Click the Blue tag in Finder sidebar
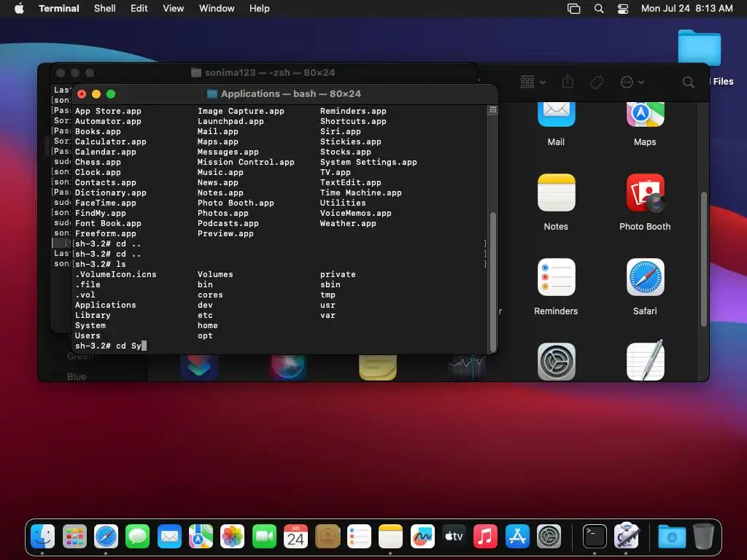Image resolution: width=747 pixels, height=560 pixels. point(77,377)
